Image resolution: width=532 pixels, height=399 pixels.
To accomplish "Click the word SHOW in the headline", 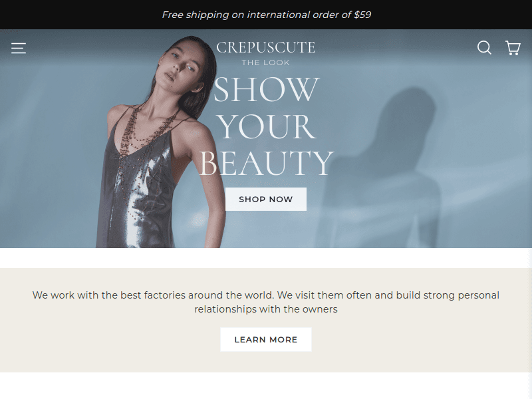I will point(267,90).
